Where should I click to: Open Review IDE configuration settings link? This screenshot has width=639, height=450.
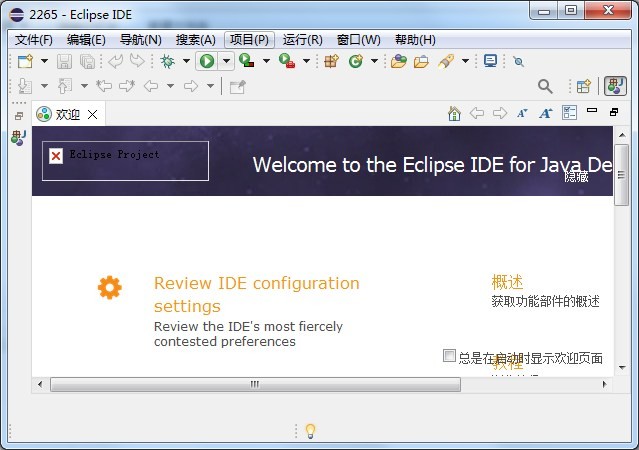point(256,294)
